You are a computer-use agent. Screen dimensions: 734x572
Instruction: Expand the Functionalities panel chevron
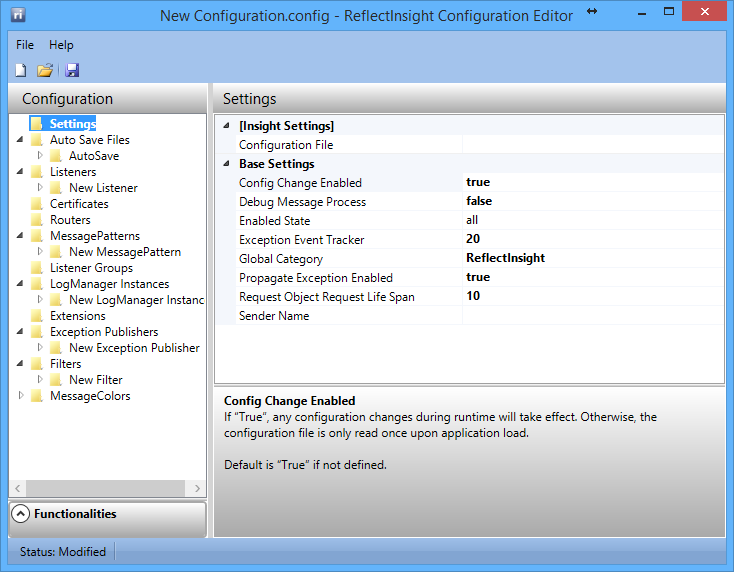coord(21,514)
